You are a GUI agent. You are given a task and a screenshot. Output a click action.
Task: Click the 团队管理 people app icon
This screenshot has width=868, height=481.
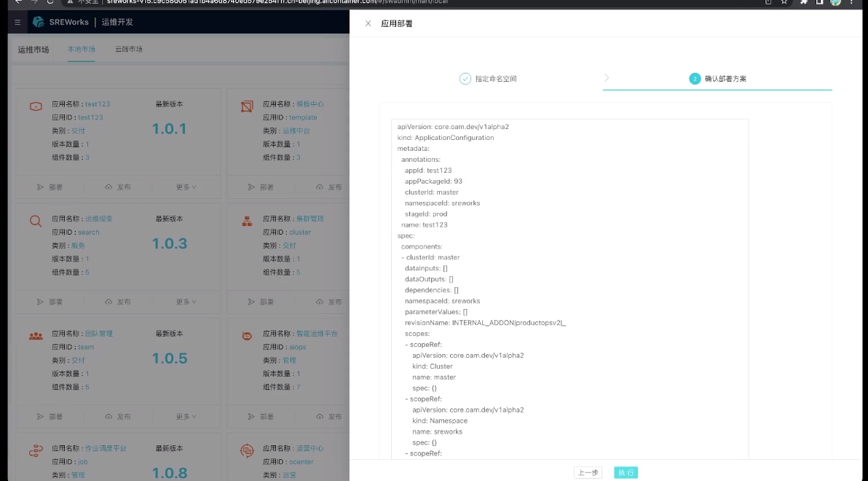coord(36,336)
